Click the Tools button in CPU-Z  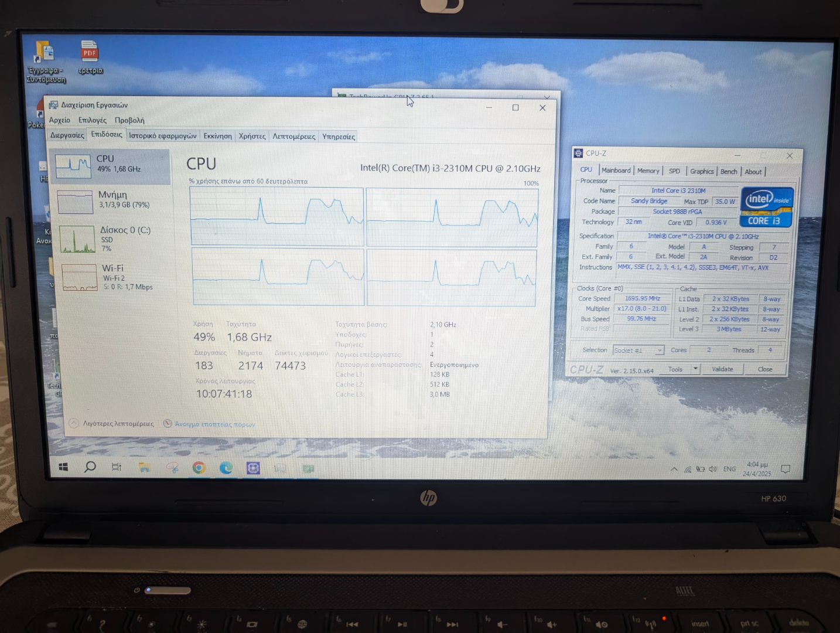[x=675, y=369]
